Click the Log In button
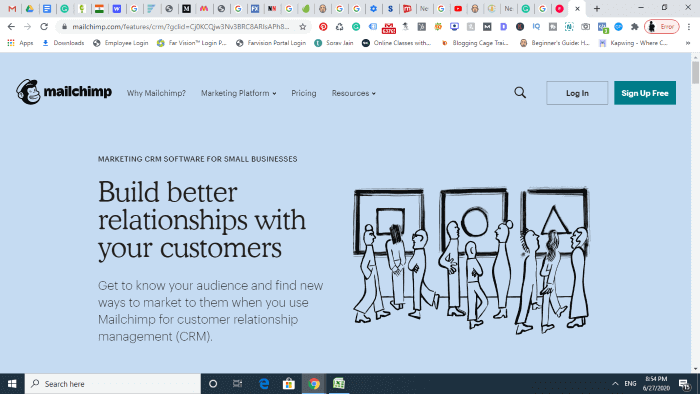This screenshot has height=394, width=700. point(577,93)
